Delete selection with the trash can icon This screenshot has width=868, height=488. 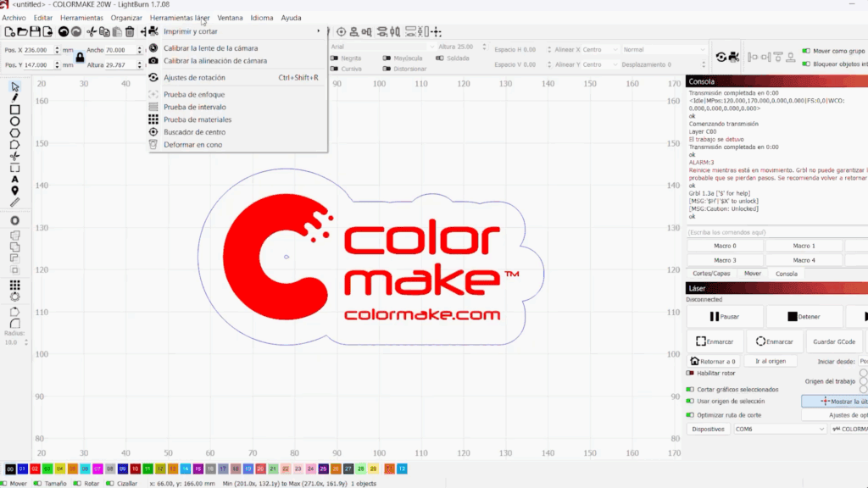pyautogui.click(x=130, y=31)
